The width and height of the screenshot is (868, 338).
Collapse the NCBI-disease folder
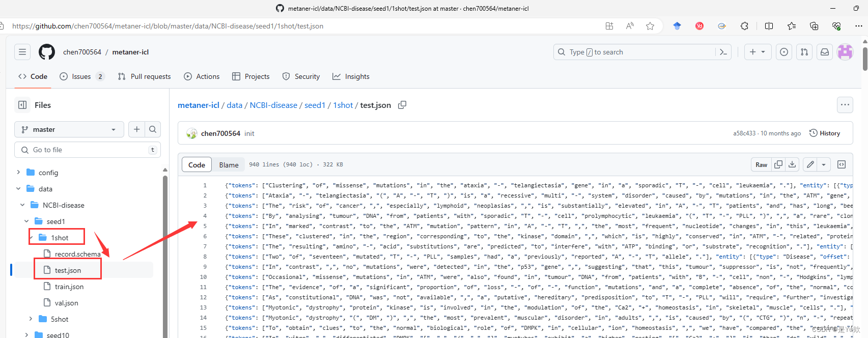coord(22,205)
